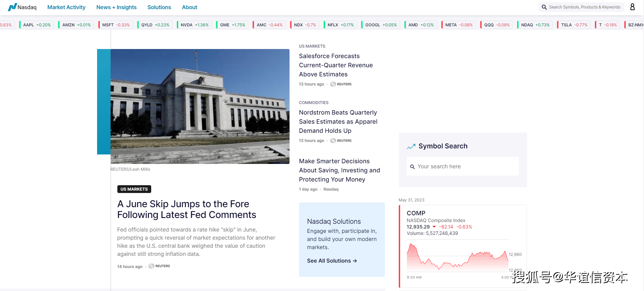Image resolution: width=644 pixels, height=291 pixels.
Task: Open 'Make Smarter Decisions' article
Action: pos(340,170)
